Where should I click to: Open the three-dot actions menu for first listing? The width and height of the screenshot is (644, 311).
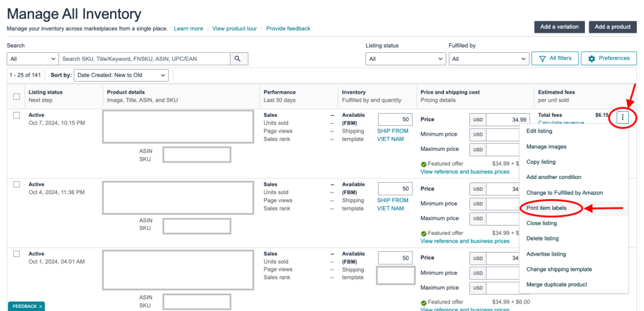[623, 117]
